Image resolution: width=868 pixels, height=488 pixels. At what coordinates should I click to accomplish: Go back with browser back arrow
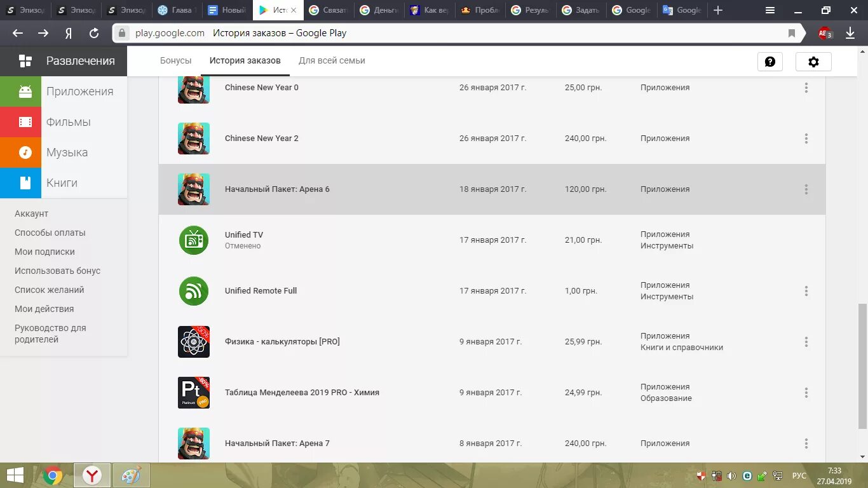18,33
